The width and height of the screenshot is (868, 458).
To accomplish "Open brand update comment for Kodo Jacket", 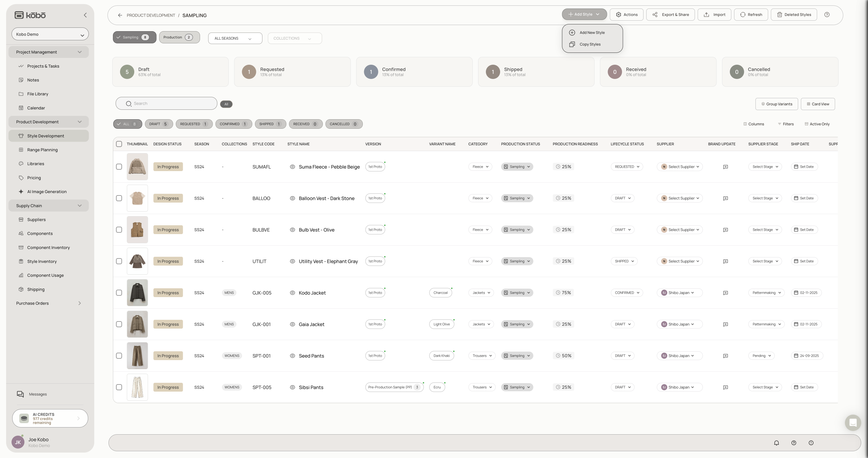I will click(725, 293).
